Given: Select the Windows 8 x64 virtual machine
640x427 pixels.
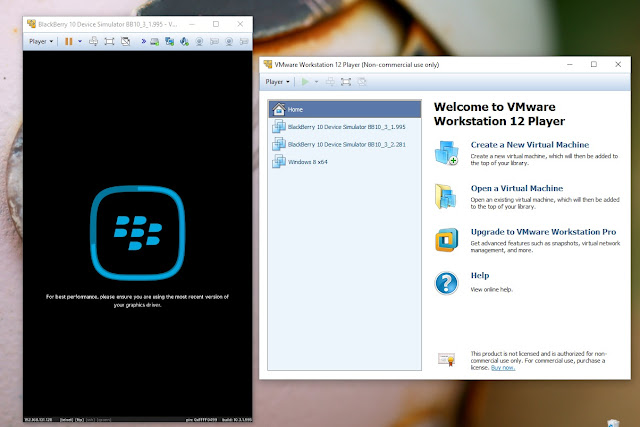Looking at the screenshot, I should coord(345,162).
